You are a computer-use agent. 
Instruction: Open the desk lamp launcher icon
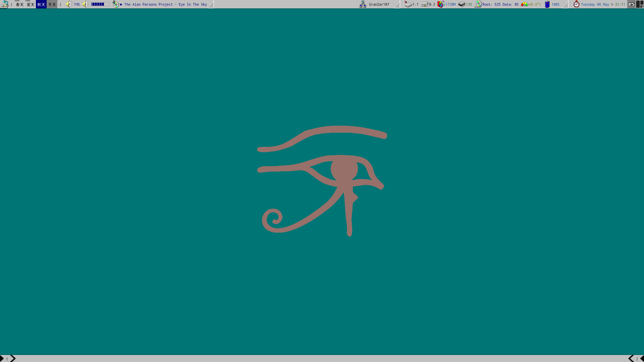(x=4, y=4)
